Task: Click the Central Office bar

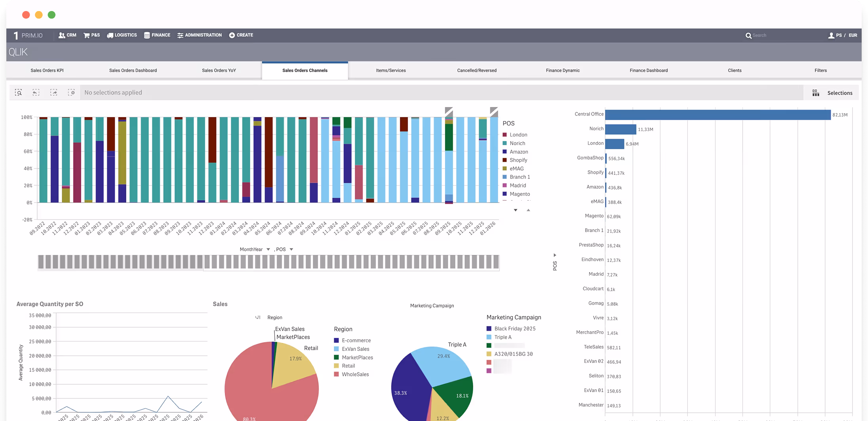Action: [x=718, y=115]
